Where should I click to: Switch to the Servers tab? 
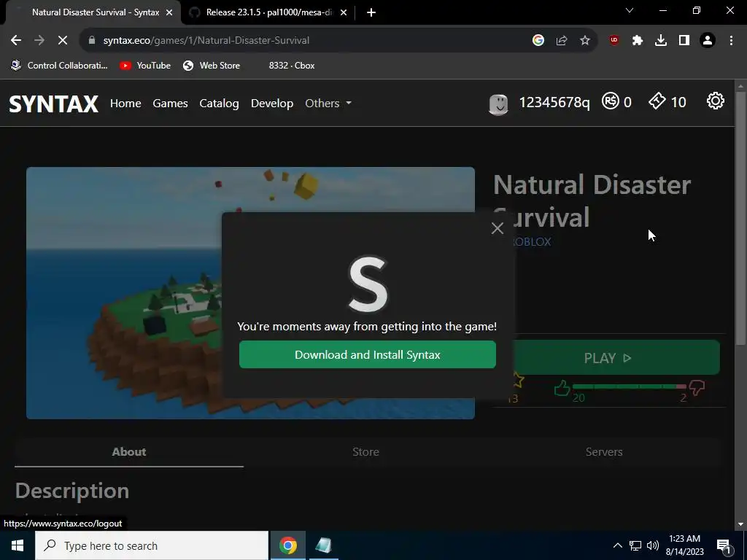[604, 452]
